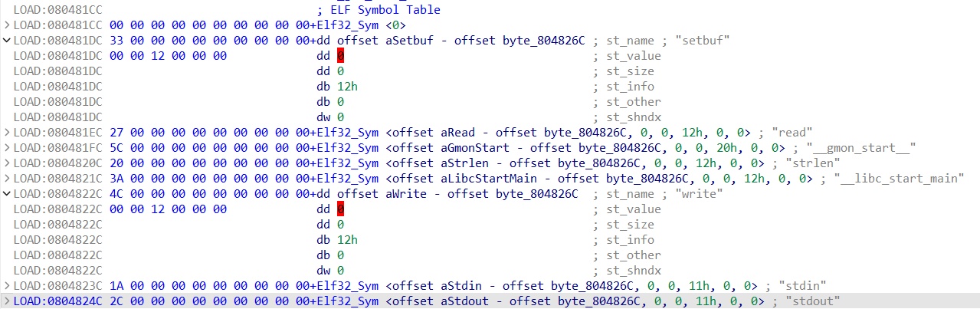Select the highlighted st_value zero under setbuf
980x309 pixels.
(x=340, y=56)
